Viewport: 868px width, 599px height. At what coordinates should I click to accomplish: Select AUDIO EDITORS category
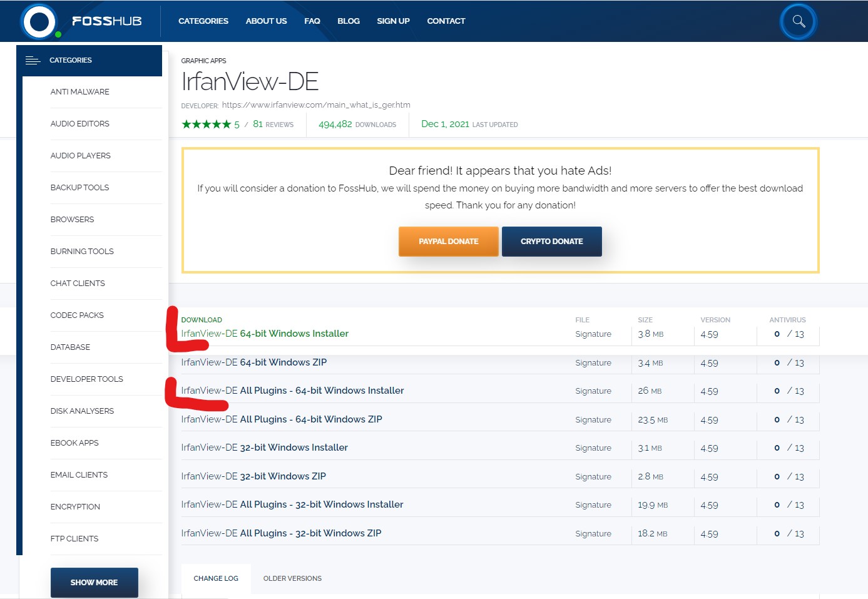point(80,124)
